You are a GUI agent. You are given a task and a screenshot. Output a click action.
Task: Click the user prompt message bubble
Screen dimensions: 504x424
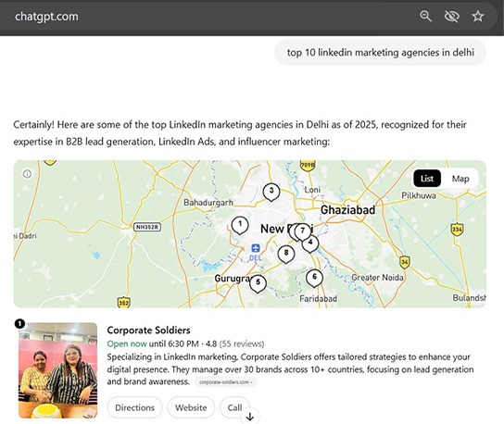pos(380,53)
